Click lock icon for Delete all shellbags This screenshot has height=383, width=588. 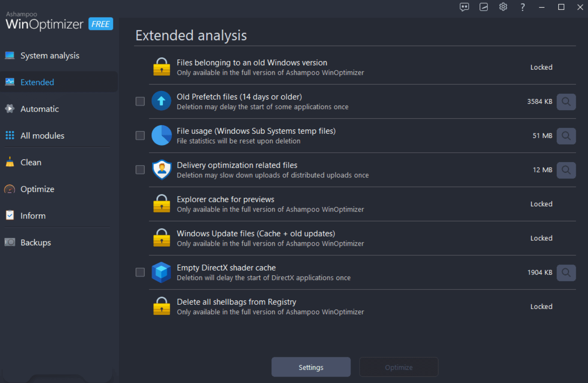(x=162, y=306)
